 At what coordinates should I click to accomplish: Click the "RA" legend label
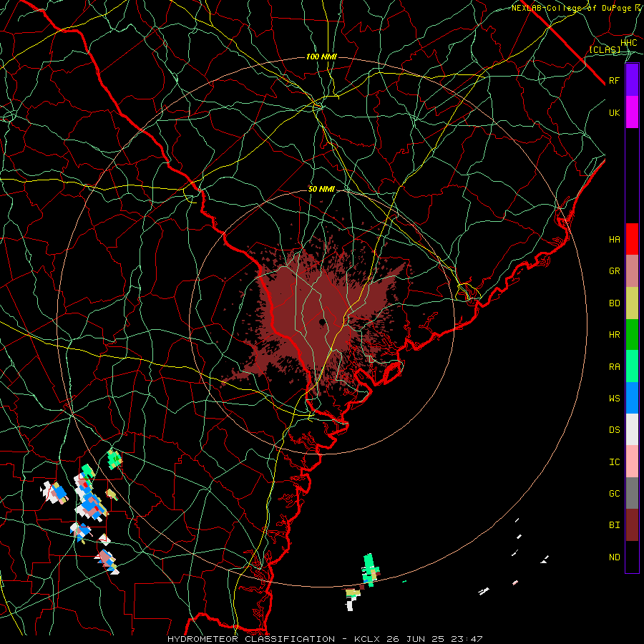click(614, 367)
